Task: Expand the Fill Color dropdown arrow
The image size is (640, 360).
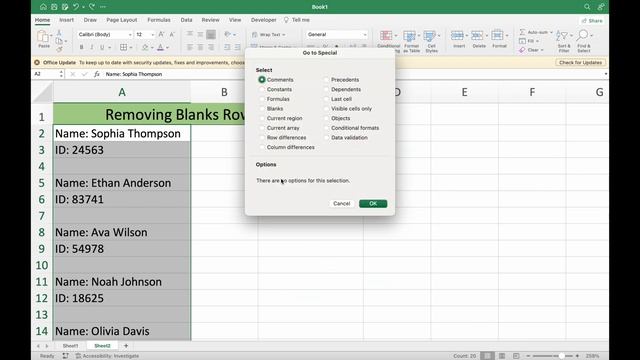Action: (x=152, y=48)
